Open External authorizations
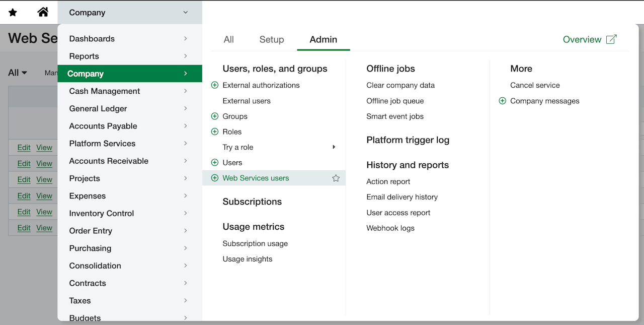Viewport: 644px width, 325px height. (261, 85)
